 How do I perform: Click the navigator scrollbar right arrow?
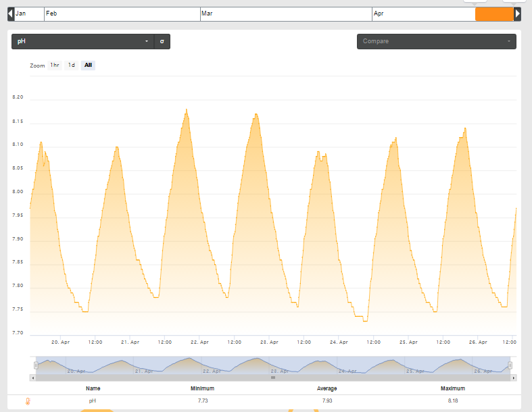coord(514,378)
